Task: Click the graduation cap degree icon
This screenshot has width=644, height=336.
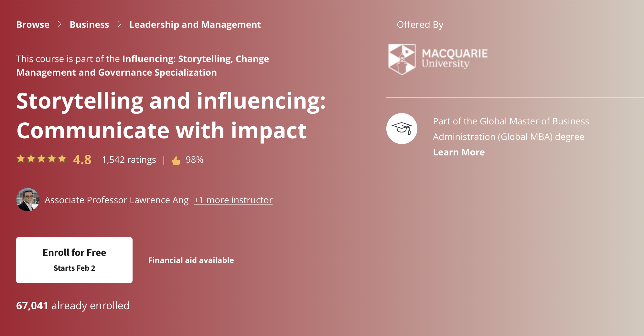Action: click(403, 128)
